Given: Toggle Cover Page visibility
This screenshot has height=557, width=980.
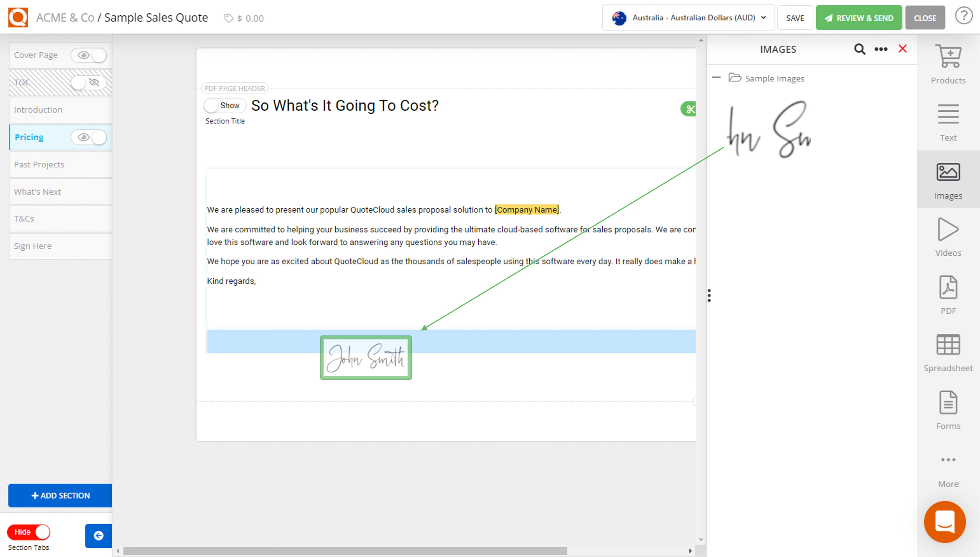Looking at the screenshot, I should coord(89,55).
